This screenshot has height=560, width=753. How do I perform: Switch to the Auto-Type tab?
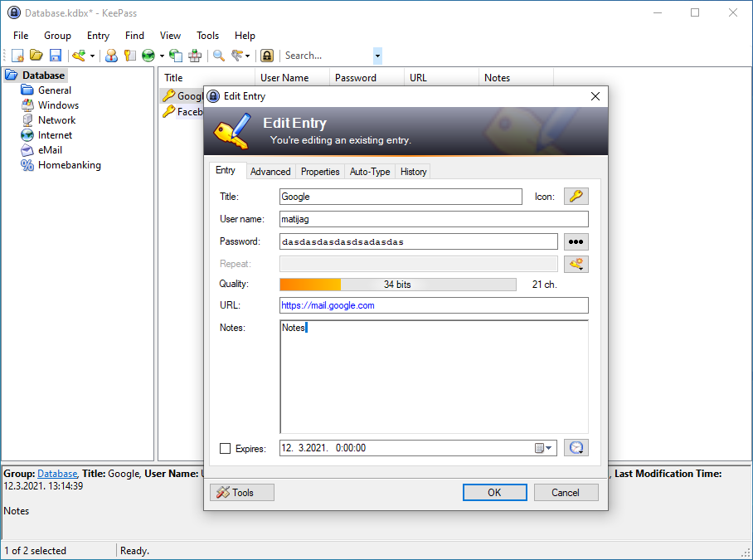click(x=370, y=172)
